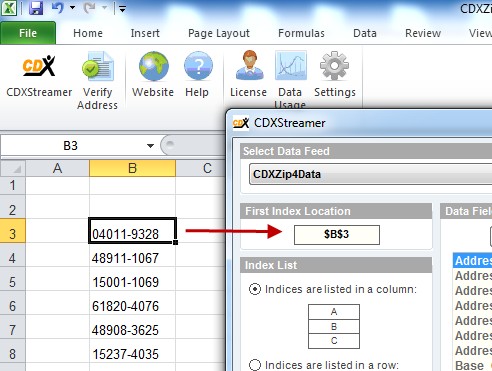Image resolution: width=492 pixels, height=371 pixels.
Task: Select column B header
Action: click(x=132, y=168)
